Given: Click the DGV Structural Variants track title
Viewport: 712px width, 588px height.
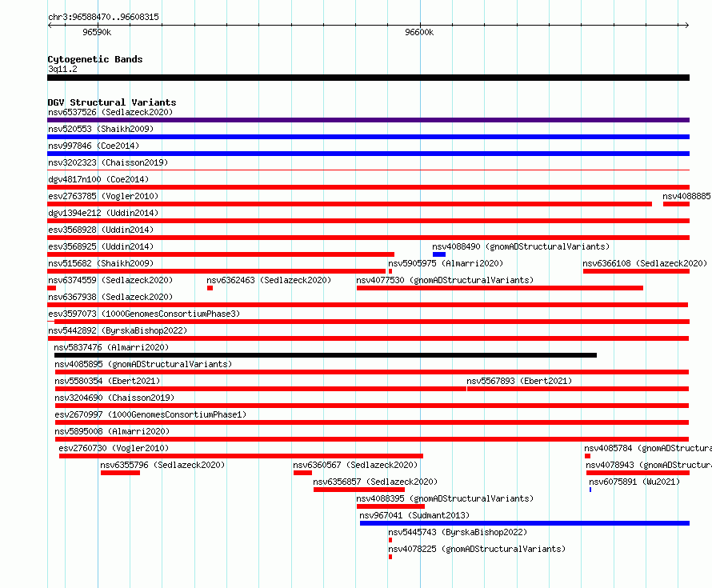Looking at the screenshot, I should tap(112, 102).
